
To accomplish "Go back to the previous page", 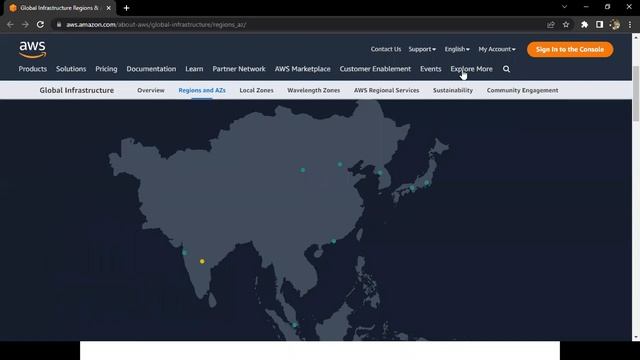I will point(10,24).
